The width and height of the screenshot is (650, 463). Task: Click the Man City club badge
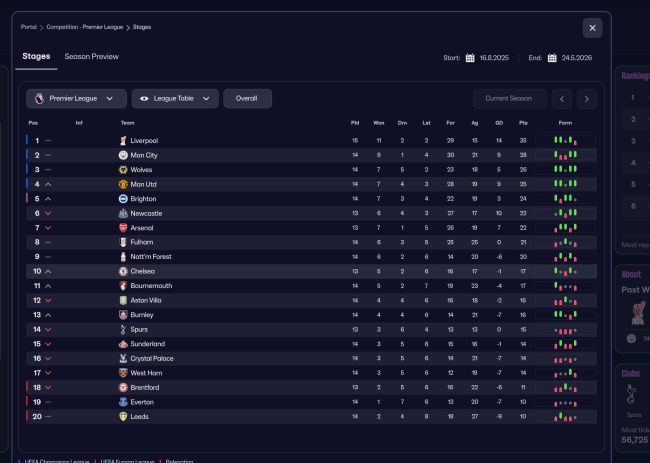click(x=123, y=155)
